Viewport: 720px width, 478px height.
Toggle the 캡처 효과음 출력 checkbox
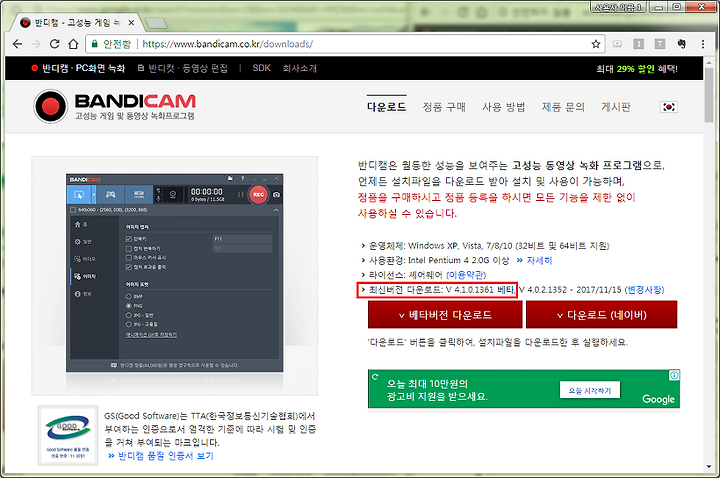pyautogui.click(x=129, y=267)
